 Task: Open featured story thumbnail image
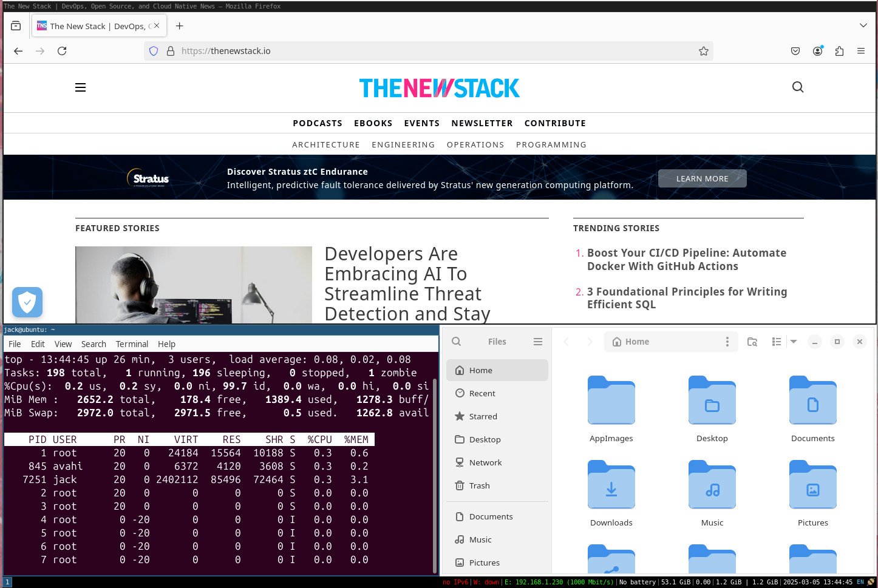pyautogui.click(x=194, y=285)
